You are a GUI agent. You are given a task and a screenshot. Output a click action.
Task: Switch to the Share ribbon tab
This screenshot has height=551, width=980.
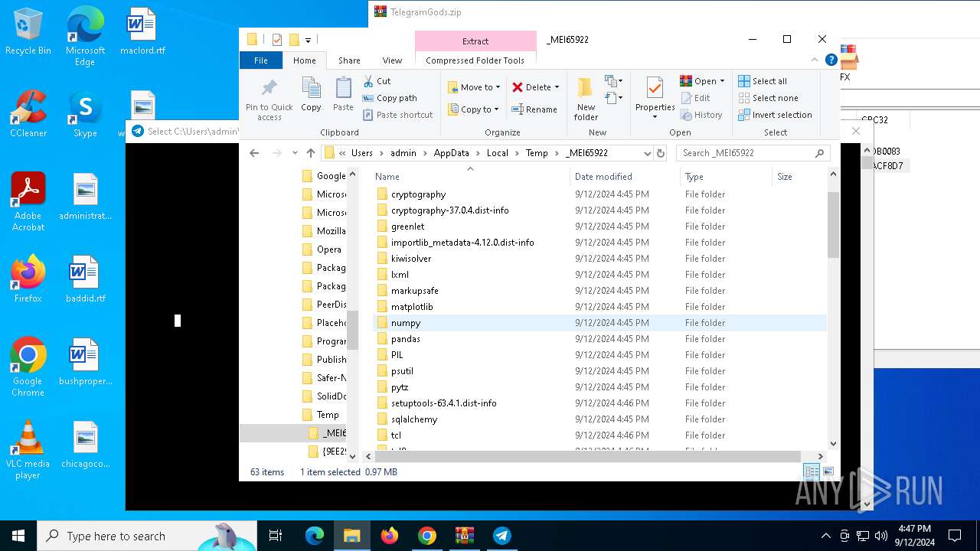(x=349, y=60)
